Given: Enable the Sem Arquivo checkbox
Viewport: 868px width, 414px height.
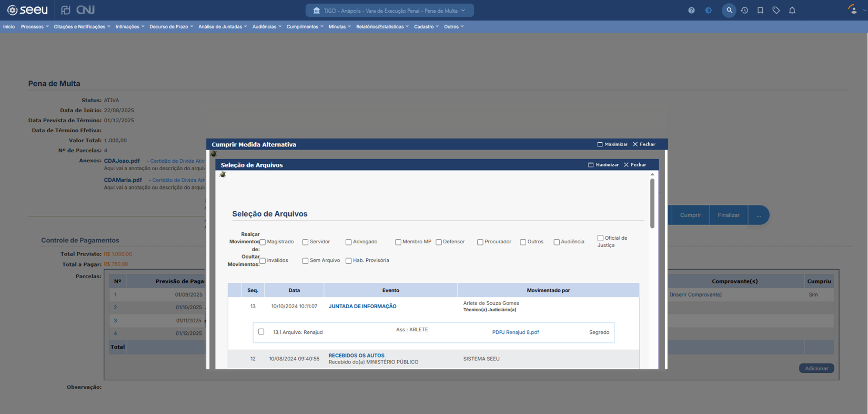Looking at the screenshot, I should (305, 261).
